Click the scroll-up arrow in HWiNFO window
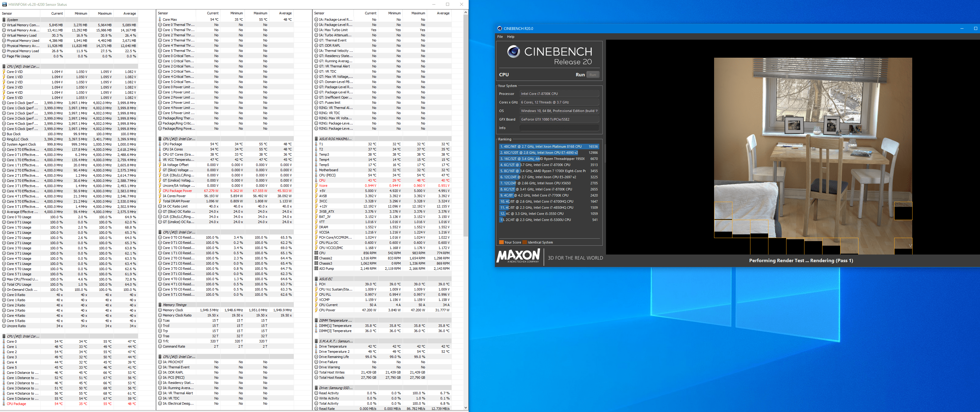The image size is (980, 412). 465,13
